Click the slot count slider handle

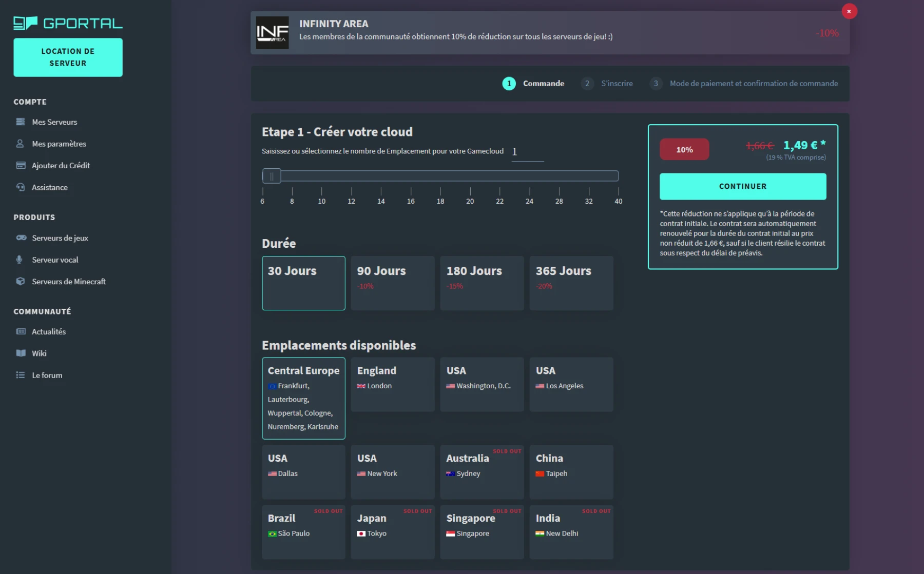pos(272,176)
